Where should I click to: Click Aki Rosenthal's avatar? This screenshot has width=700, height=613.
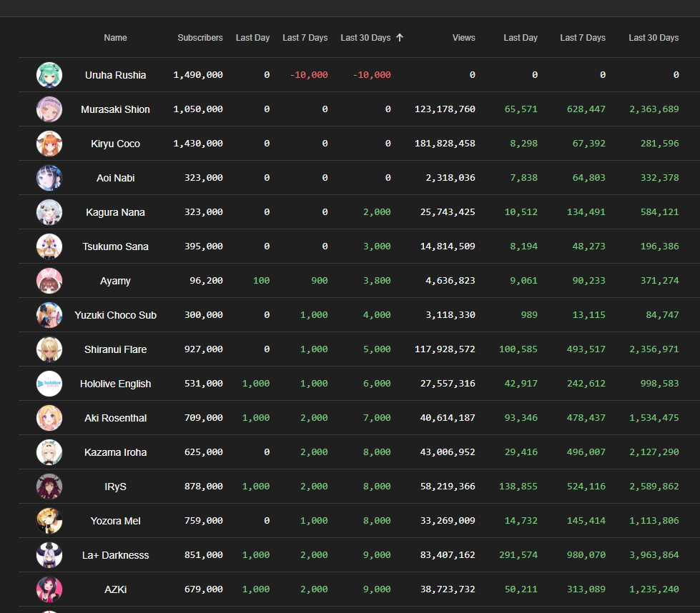49,418
